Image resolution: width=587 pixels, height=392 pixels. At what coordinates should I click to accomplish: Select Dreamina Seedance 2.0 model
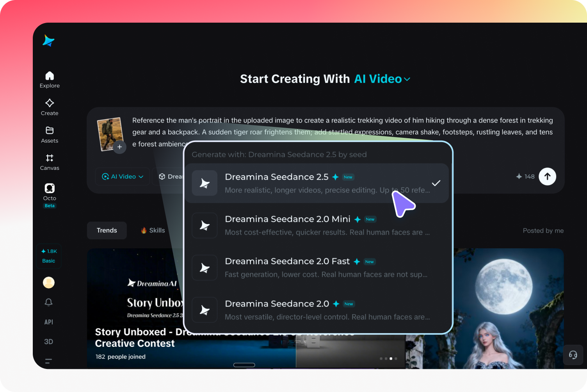point(317,310)
